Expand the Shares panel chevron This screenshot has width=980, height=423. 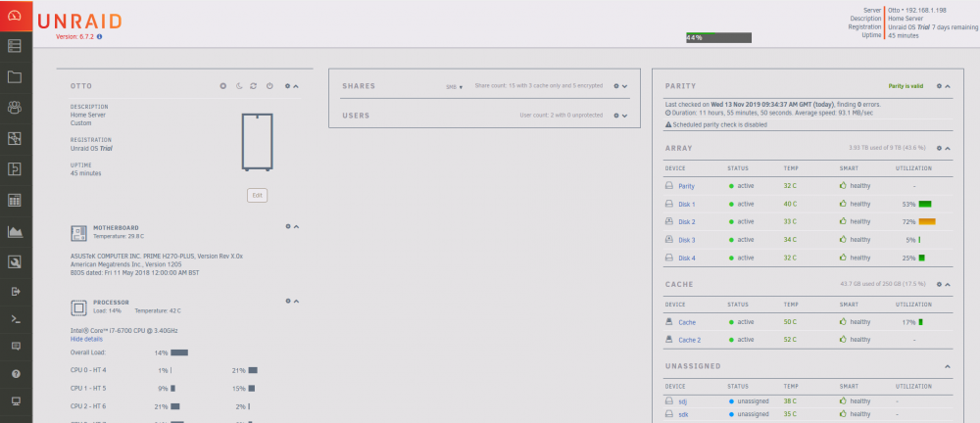tap(624, 86)
